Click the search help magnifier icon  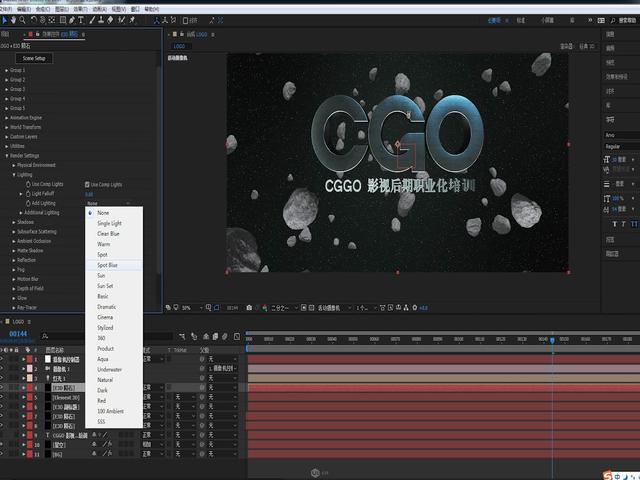click(x=613, y=20)
